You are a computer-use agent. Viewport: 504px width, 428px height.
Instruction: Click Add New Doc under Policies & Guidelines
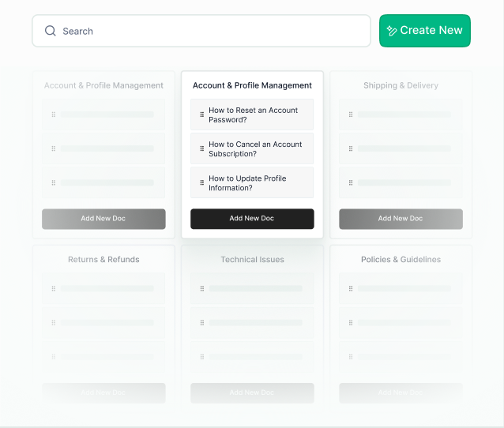[x=401, y=392]
